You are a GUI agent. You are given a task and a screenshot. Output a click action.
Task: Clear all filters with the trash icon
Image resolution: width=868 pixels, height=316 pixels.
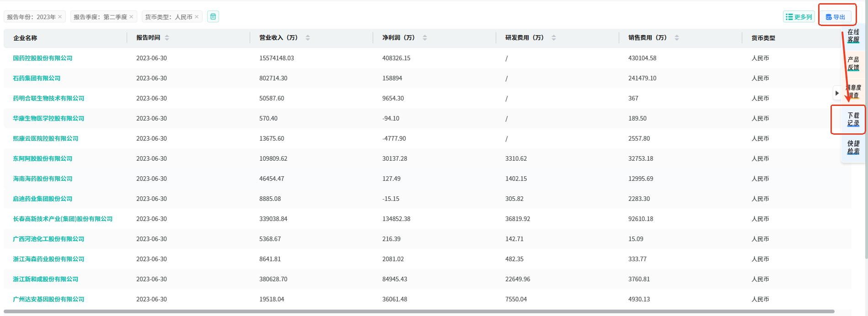click(x=213, y=16)
